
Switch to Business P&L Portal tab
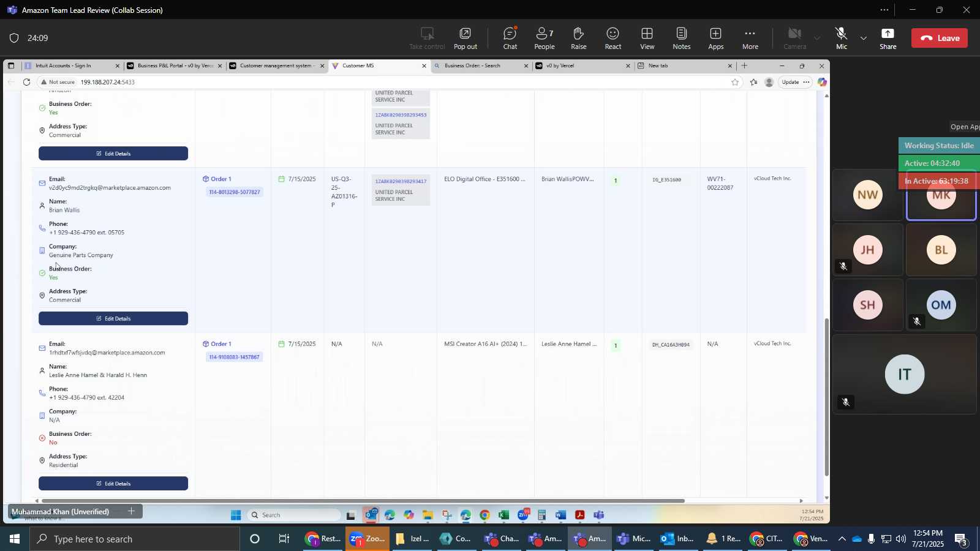click(174, 66)
